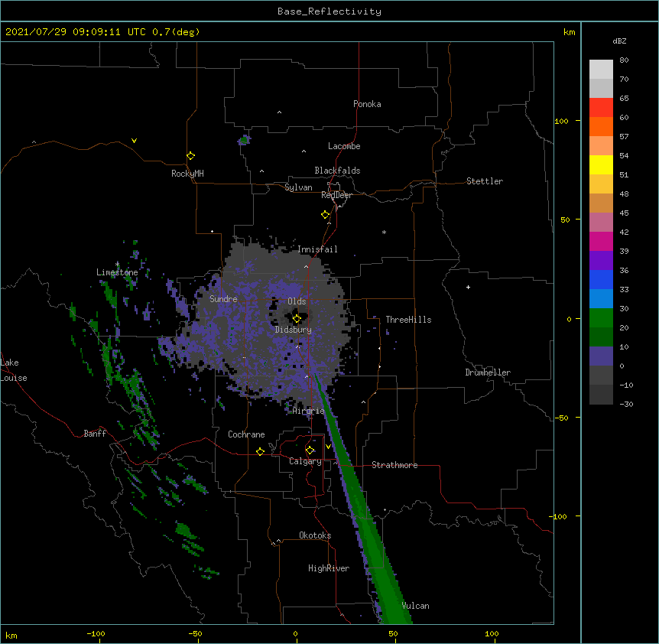Select the Calgary label
Viewport: 659px width, 644px height.
(305, 461)
